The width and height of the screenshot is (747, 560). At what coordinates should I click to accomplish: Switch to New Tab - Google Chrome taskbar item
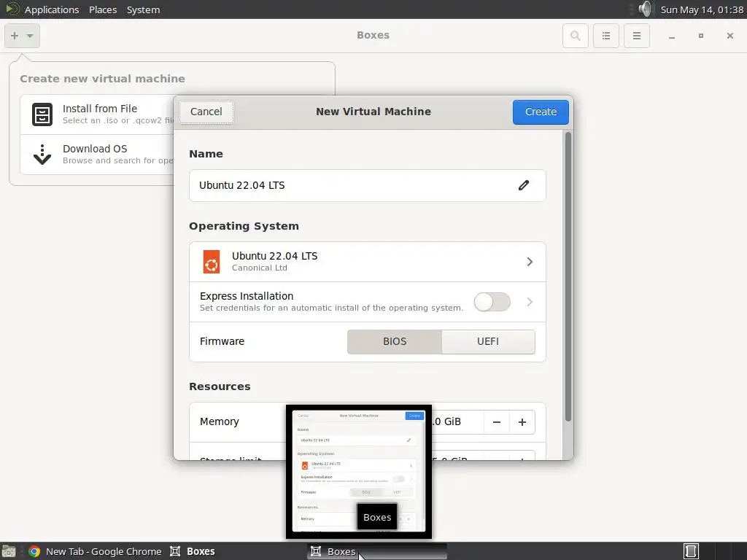(x=95, y=551)
